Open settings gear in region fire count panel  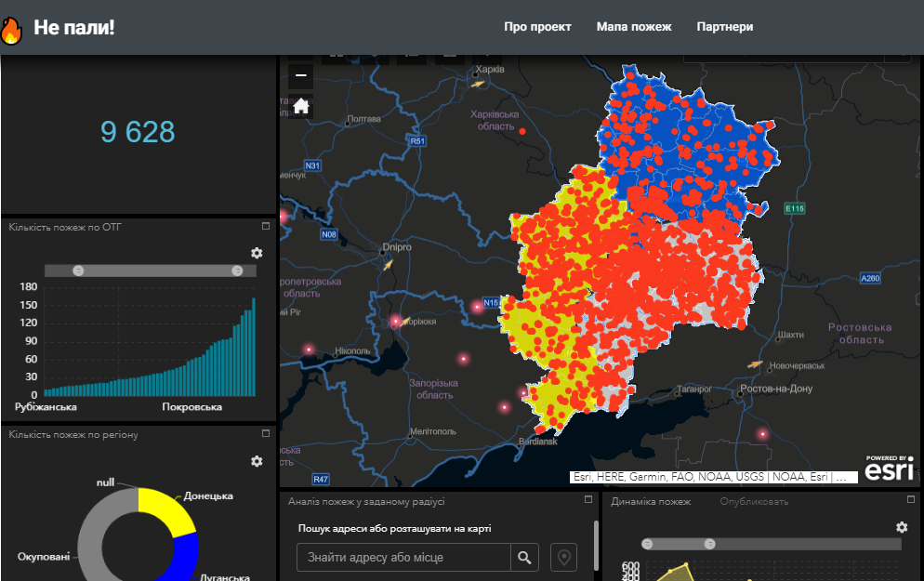[x=257, y=461]
